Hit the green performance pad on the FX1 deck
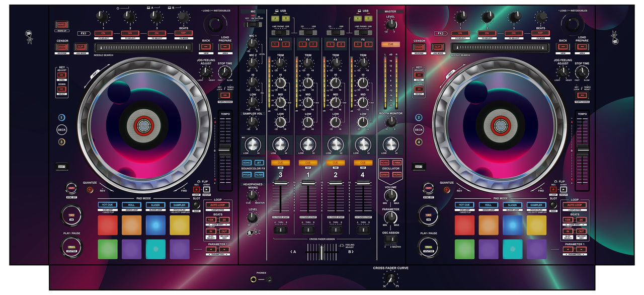The height and width of the screenshot is (295, 644). click(107, 249)
